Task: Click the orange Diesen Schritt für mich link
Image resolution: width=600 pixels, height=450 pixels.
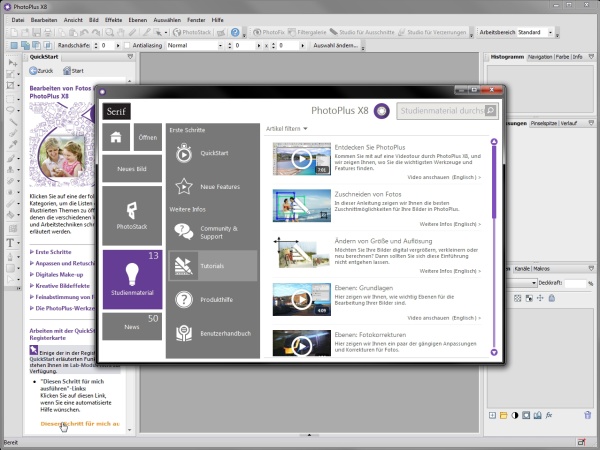Action: coord(80,424)
